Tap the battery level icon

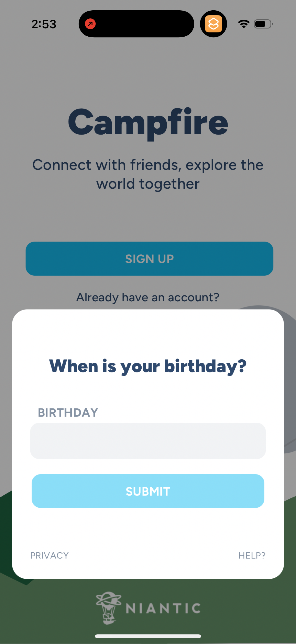coord(263,24)
